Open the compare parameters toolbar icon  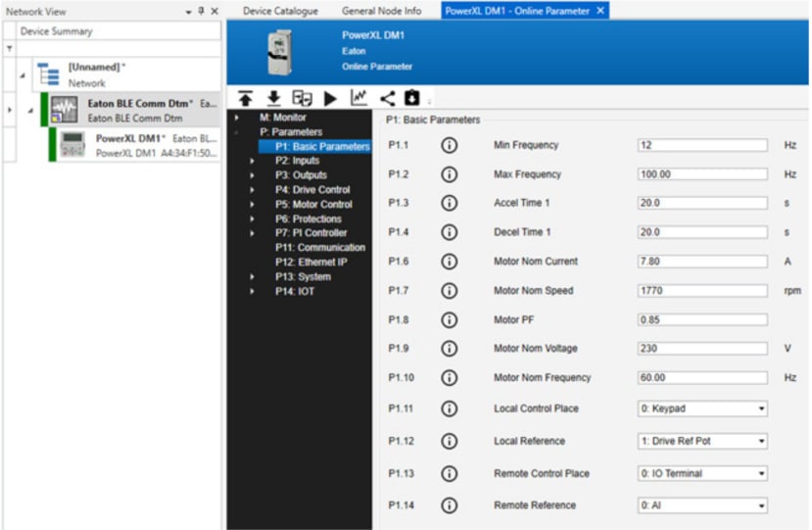point(302,98)
